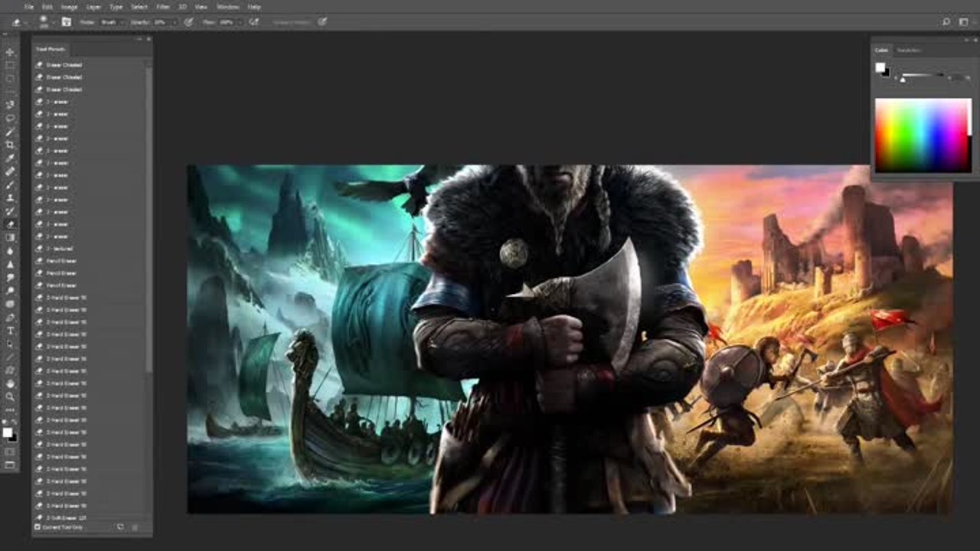Click the toolbox background color swatch
The image size is (980, 551).
click(13, 437)
